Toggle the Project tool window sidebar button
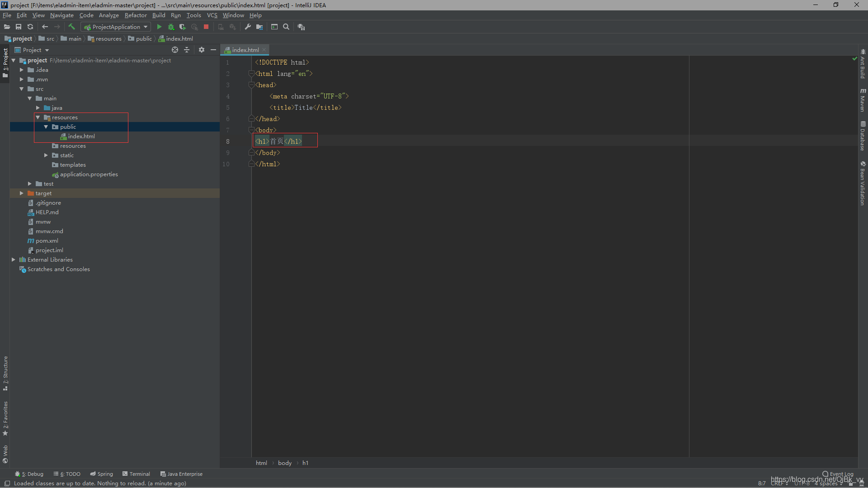Viewport: 868px width, 488px height. pos(5,62)
